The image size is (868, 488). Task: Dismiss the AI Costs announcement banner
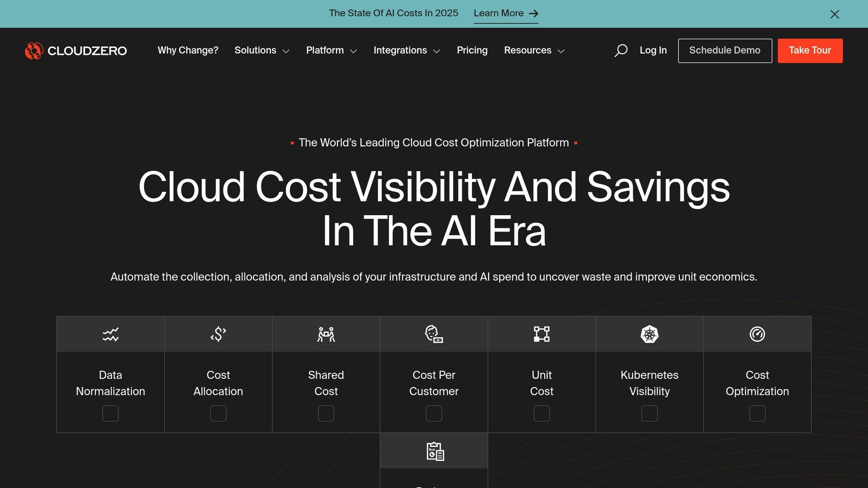(835, 14)
